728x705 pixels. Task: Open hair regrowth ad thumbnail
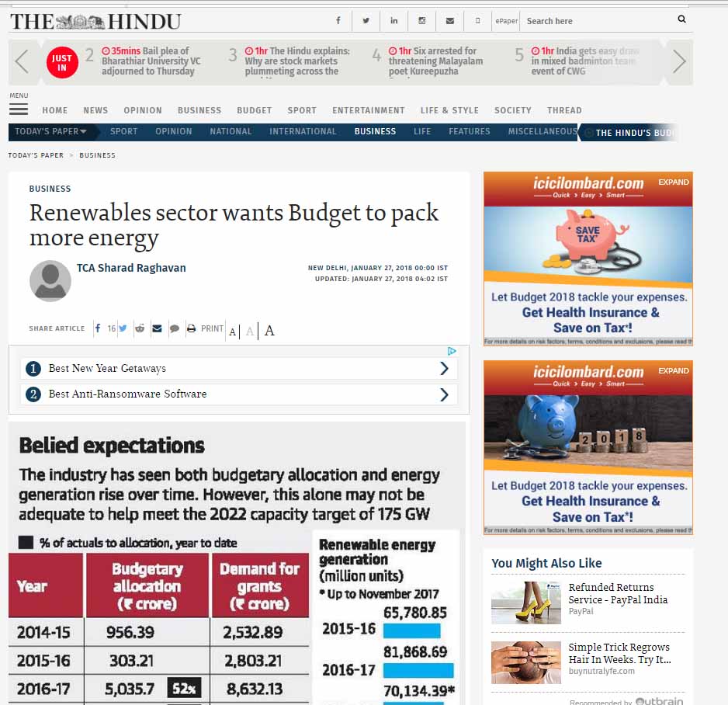[x=526, y=662]
